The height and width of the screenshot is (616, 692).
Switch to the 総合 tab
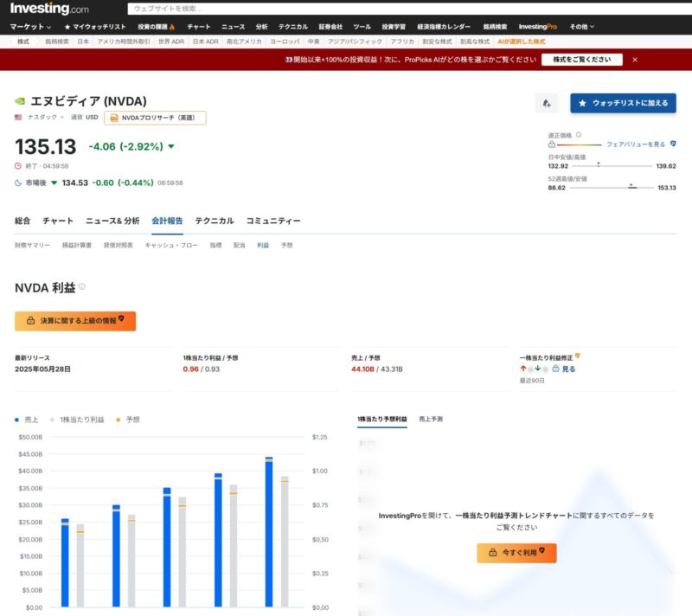22,221
